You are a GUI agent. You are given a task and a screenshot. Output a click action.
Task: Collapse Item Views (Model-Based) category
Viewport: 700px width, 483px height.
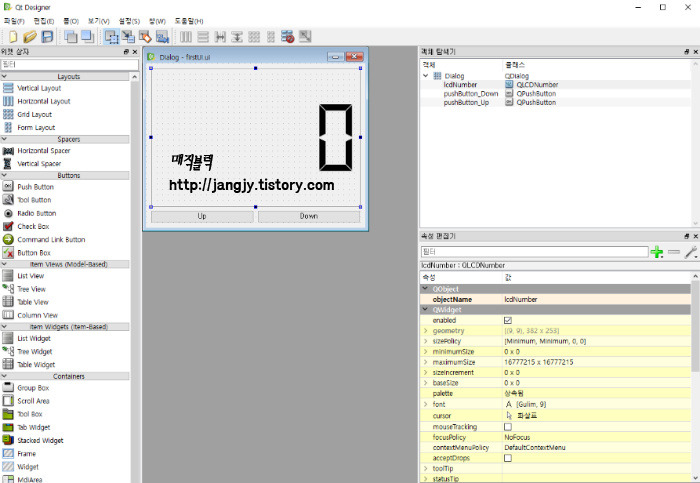[4, 264]
